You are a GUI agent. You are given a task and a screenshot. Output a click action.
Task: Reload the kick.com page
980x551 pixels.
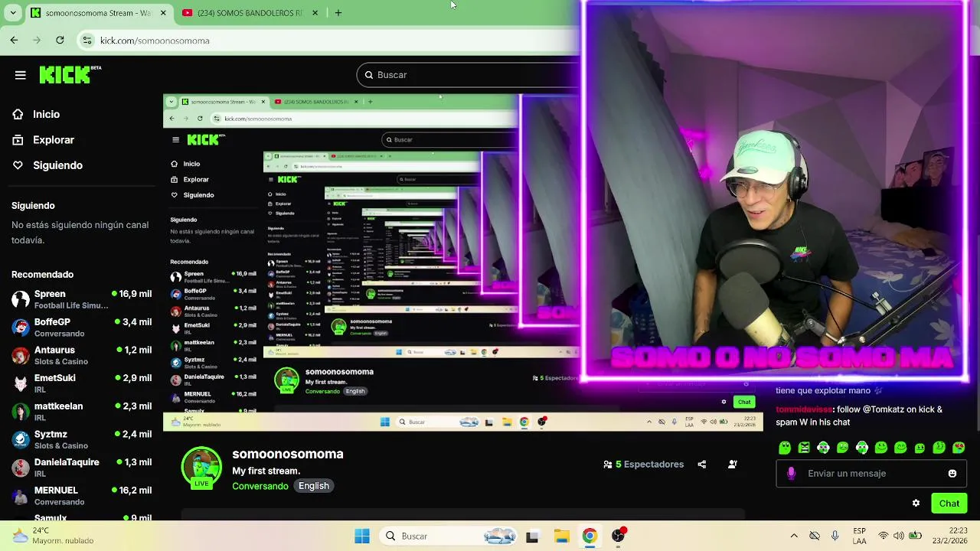[x=60, y=41]
